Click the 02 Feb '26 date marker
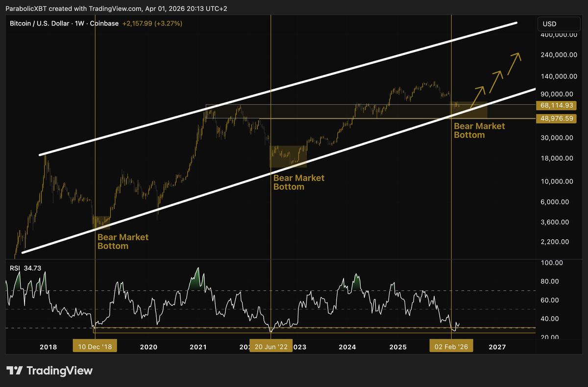 click(451, 346)
